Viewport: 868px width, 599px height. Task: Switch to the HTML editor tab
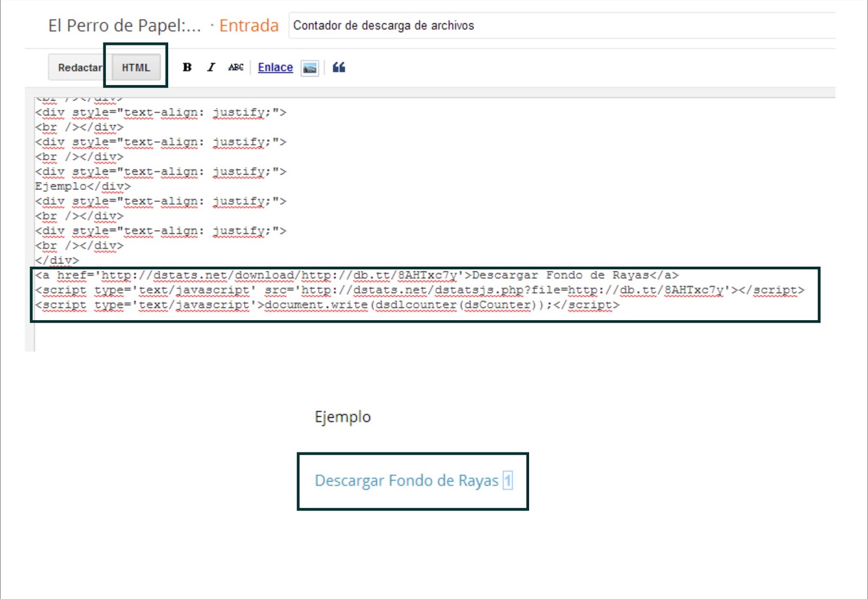pyautogui.click(x=136, y=68)
